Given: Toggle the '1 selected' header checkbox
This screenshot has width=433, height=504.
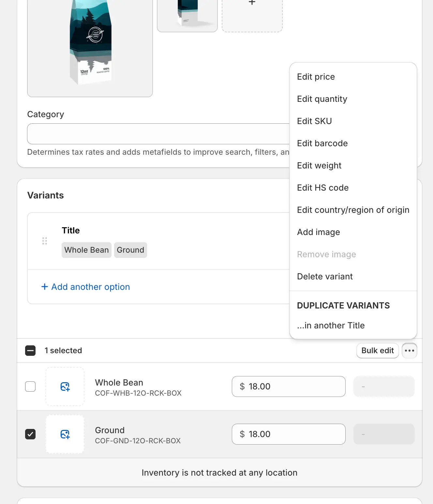Looking at the screenshot, I should click(x=30, y=351).
